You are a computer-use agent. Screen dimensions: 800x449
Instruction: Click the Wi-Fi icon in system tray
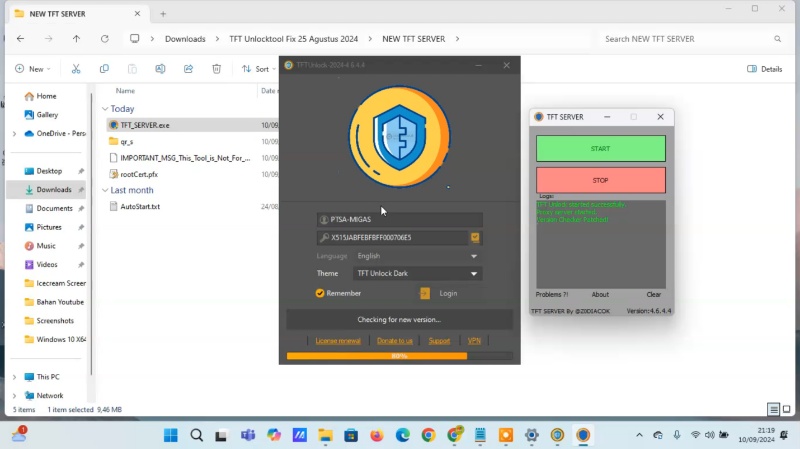(x=695, y=435)
